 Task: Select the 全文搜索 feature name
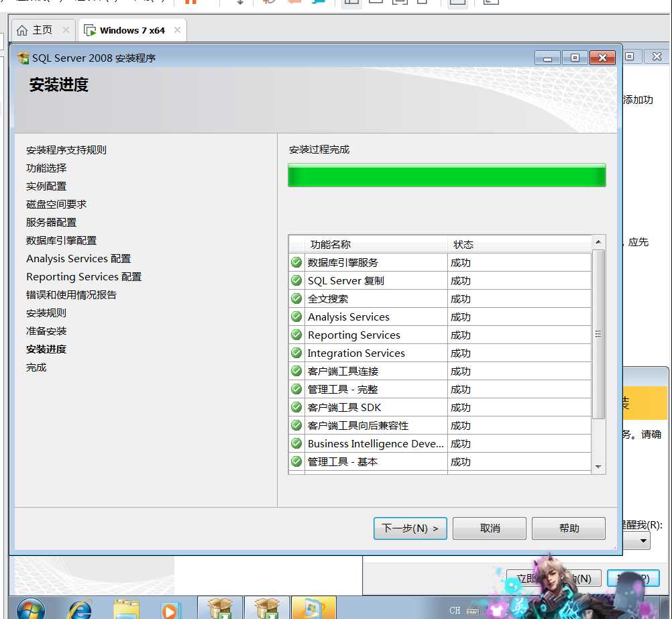(328, 299)
